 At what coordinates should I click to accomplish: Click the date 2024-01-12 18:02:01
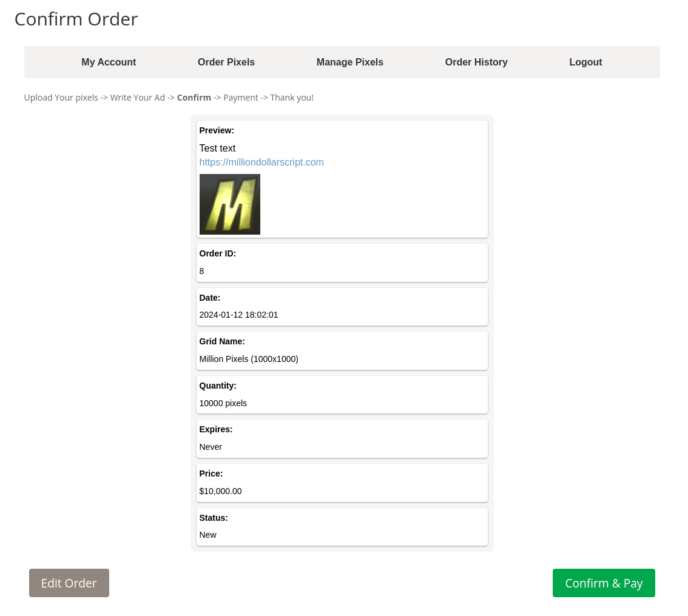pos(238,315)
